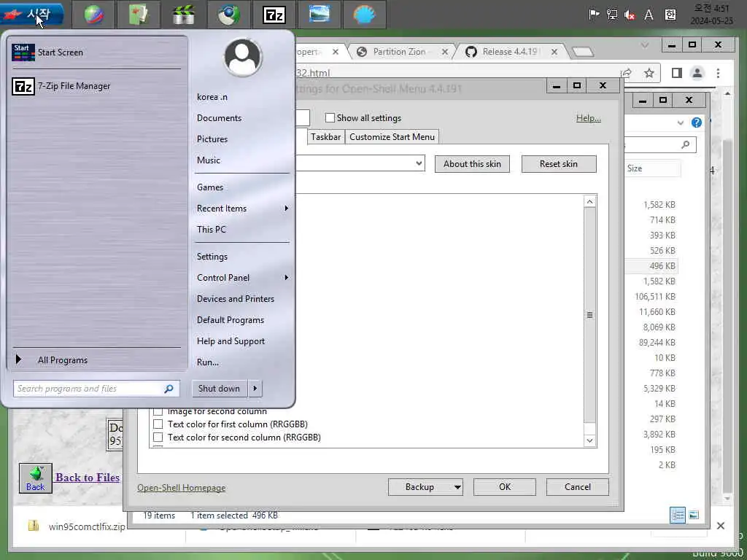Follow the Back to Files link

tap(88, 478)
